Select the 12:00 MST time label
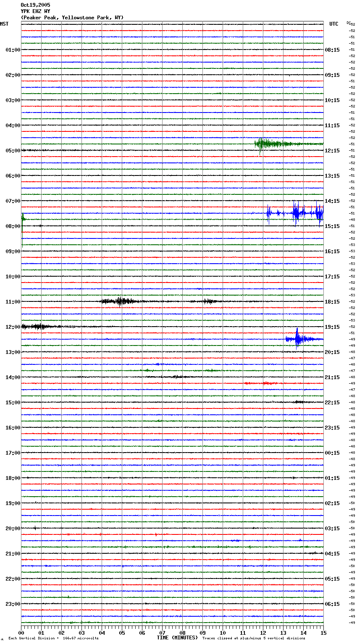 click(13, 327)
